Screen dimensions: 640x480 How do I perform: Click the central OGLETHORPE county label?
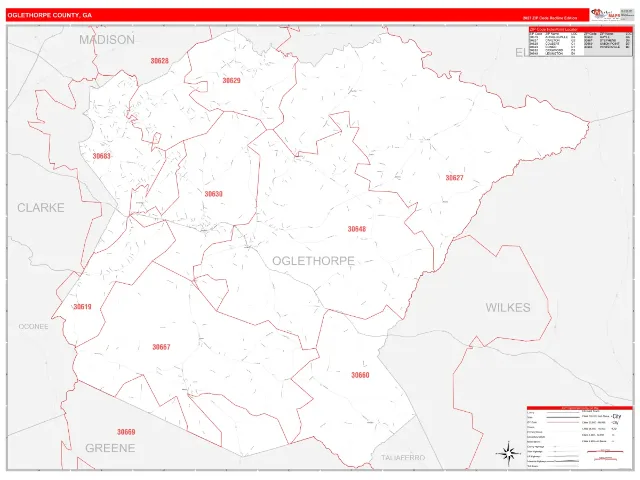[x=313, y=261]
